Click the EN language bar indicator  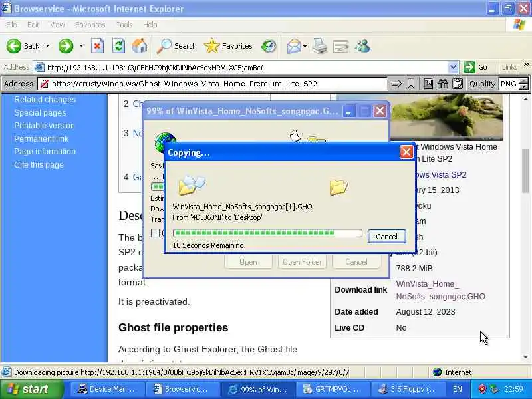pyautogui.click(x=457, y=389)
